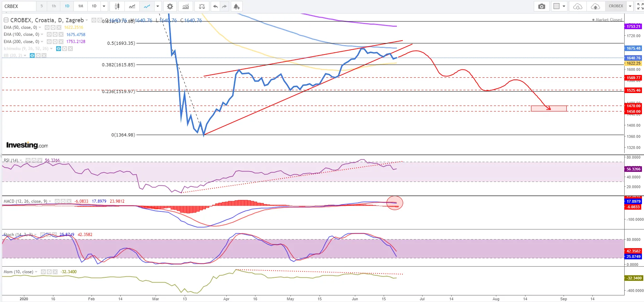This screenshot has height=302, width=644.
Task: Open the chart style dropdown arrow
Action: pos(158,6)
